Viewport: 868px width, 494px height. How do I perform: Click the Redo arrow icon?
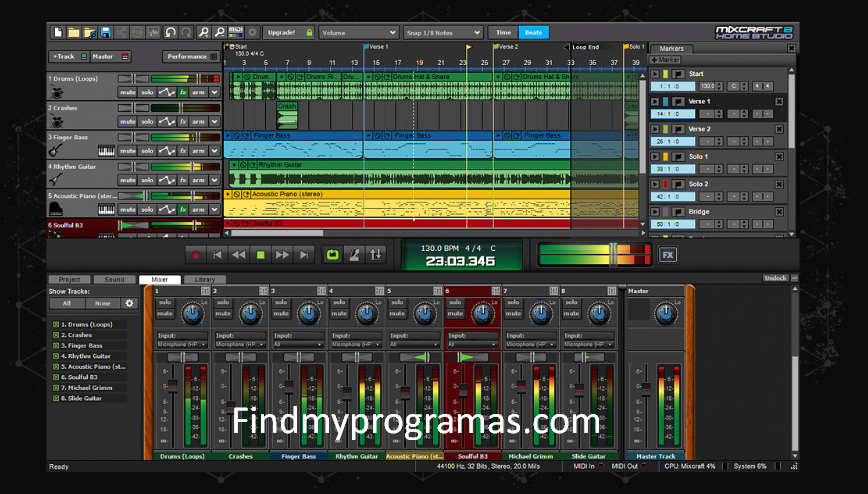pos(186,33)
